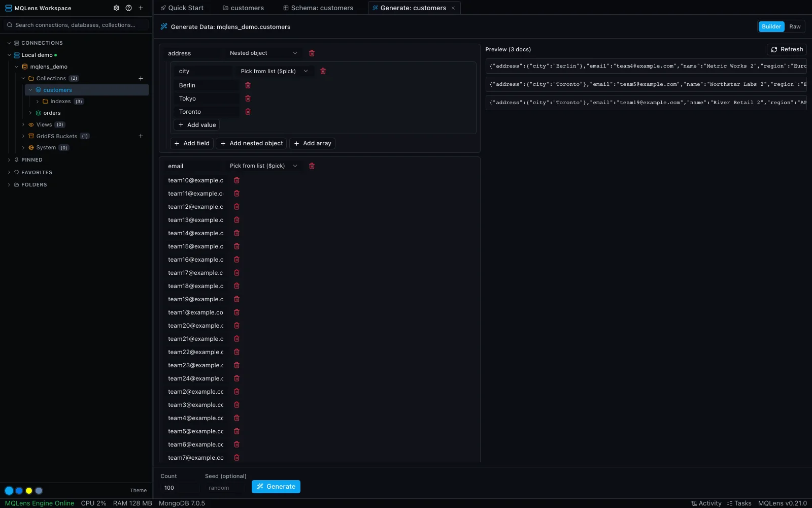
Task: Remove team10@example email entry
Action: (x=236, y=180)
